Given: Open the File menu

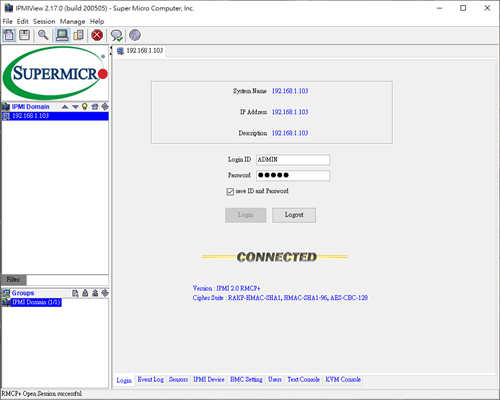Looking at the screenshot, I should coord(7,21).
